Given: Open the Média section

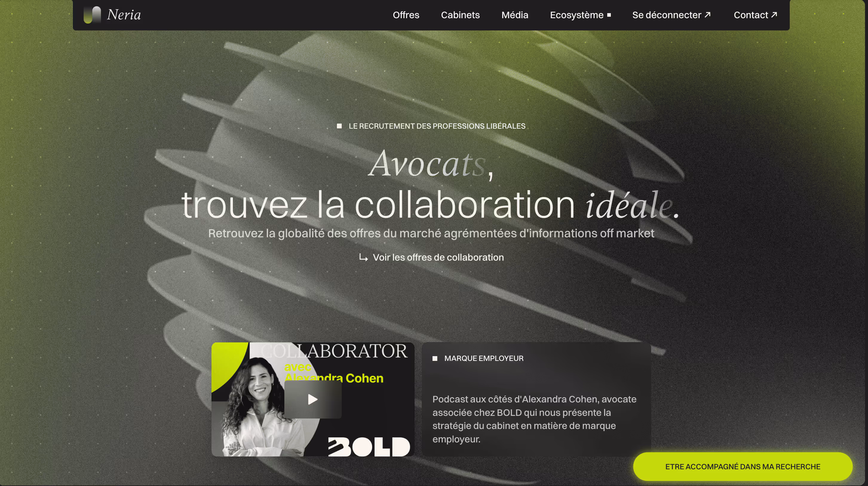Looking at the screenshot, I should pos(515,15).
